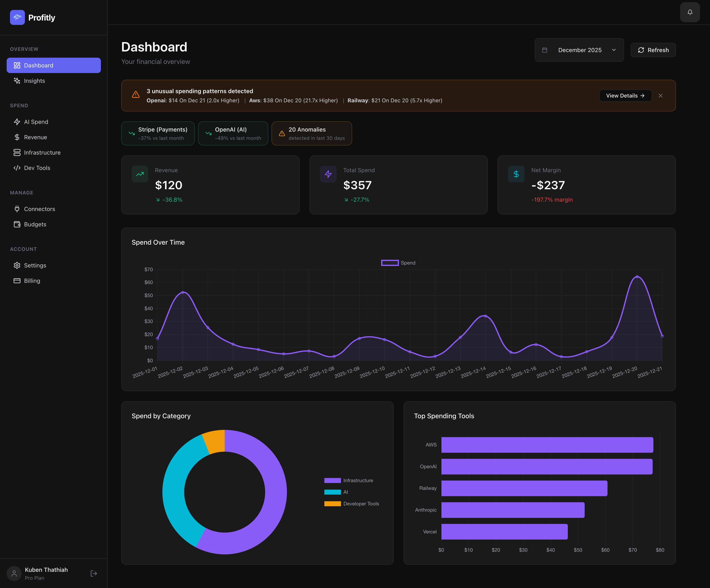710x588 pixels.
Task: Click the notification bell icon
Action: point(690,12)
